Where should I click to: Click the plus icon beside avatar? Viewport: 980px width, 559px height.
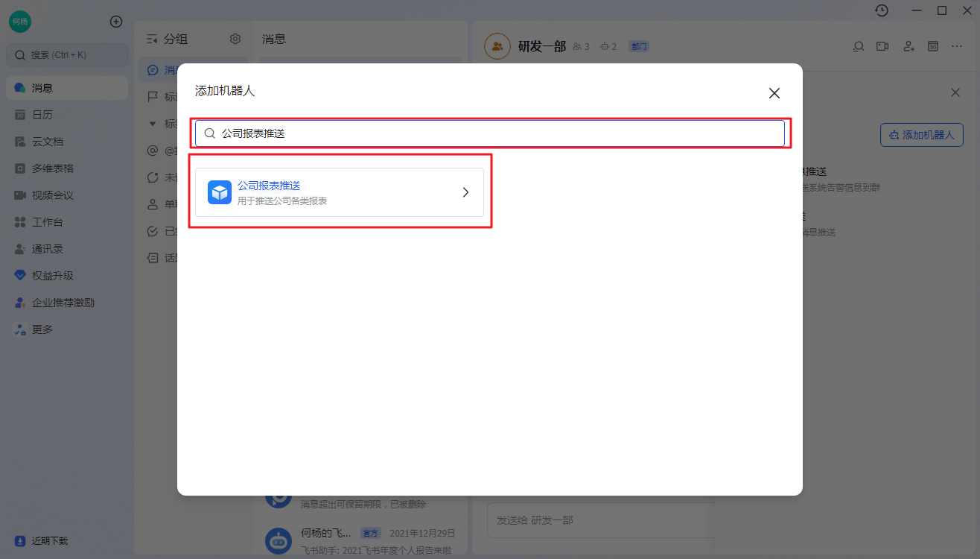pyautogui.click(x=116, y=22)
